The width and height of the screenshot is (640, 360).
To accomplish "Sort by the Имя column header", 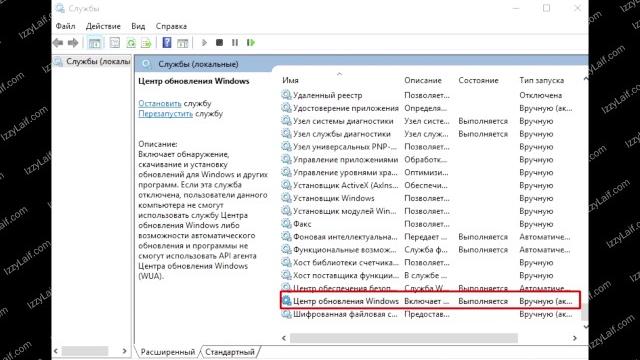I will pos(290,80).
